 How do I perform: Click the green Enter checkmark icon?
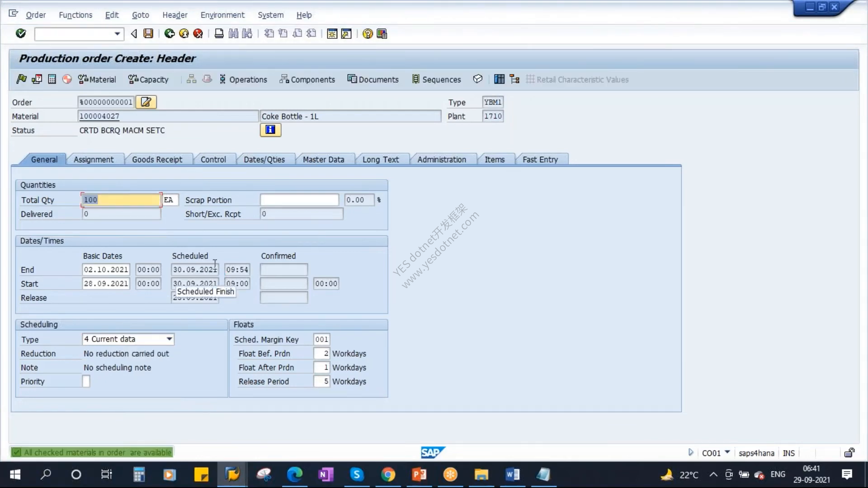21,33
